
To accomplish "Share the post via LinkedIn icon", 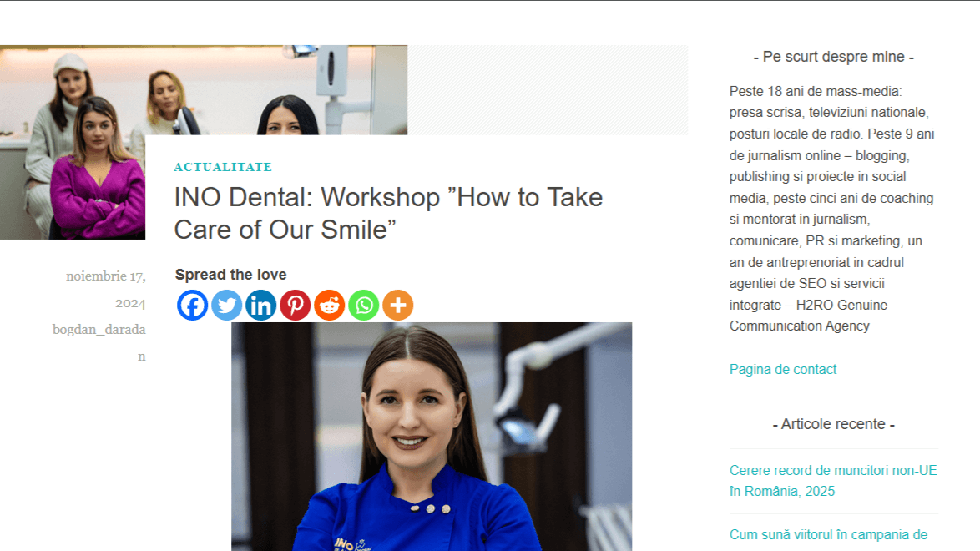I will click(x=260, y=306).
